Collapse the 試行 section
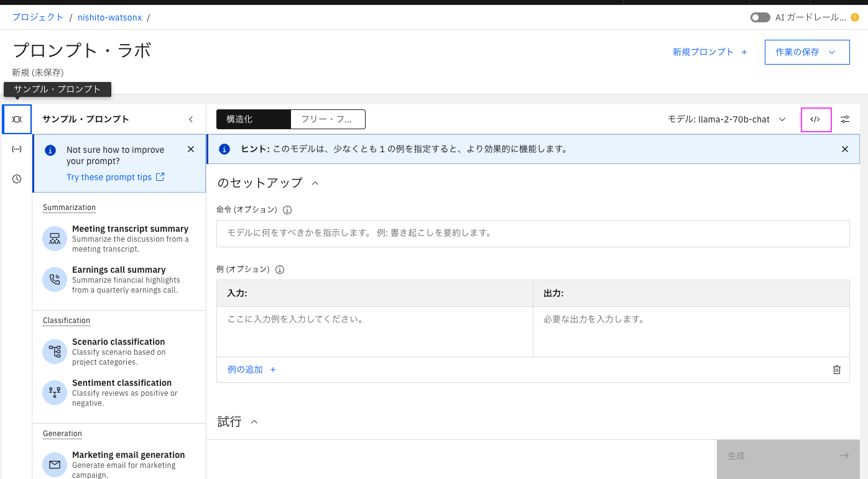This screenshot has height=479, width=868. click(x=254, y=422)
